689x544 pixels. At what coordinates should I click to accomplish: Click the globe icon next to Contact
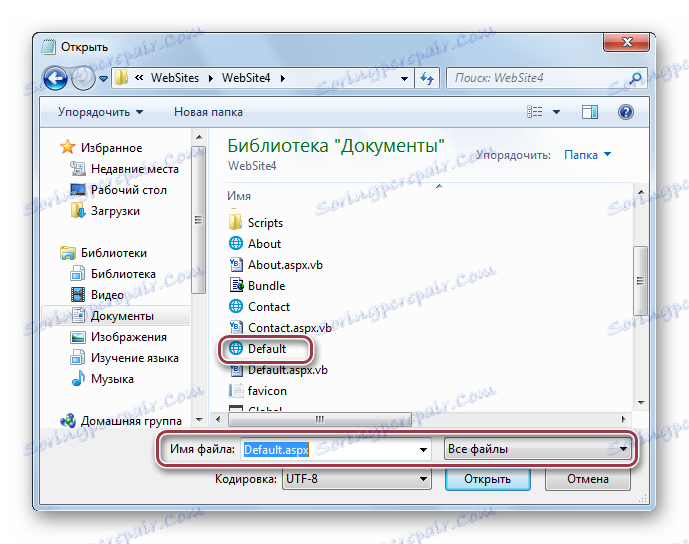236,306
